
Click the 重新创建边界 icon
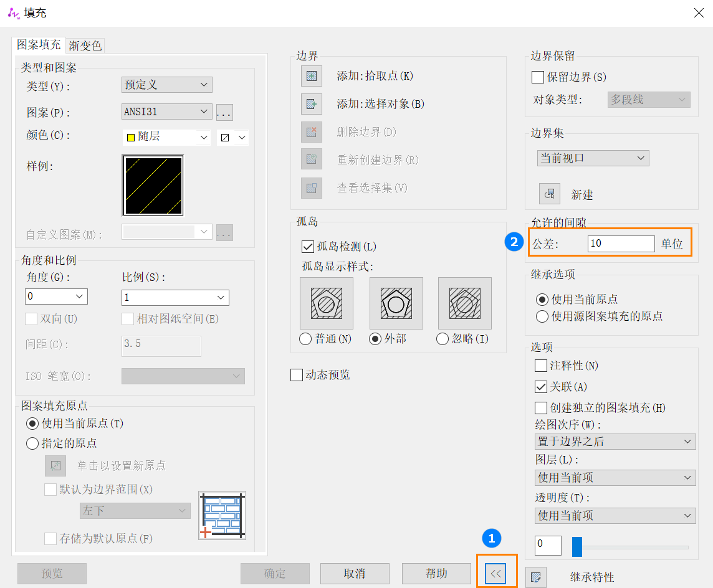tap(312, 159)
